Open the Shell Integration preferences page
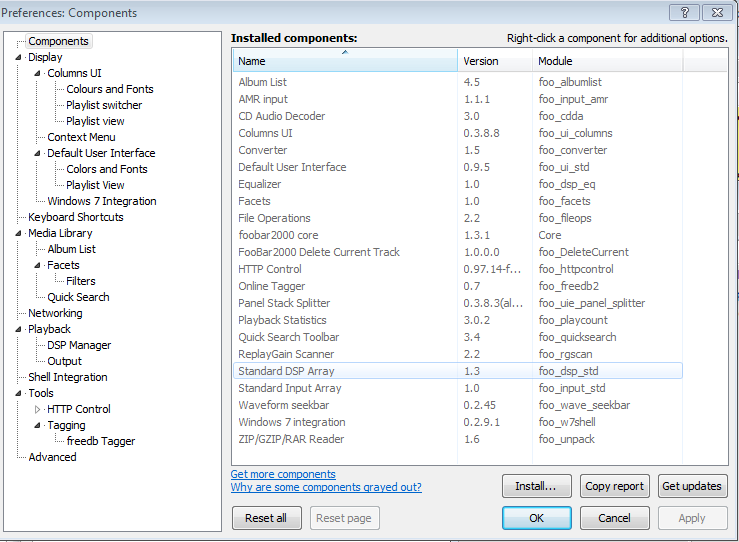The height and width of the screenshot is (542, 739). [x=68, y=378]
